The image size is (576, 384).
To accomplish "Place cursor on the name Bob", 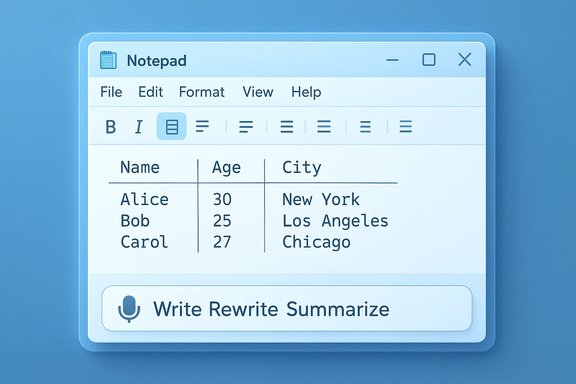I will (x=135, y=221).
